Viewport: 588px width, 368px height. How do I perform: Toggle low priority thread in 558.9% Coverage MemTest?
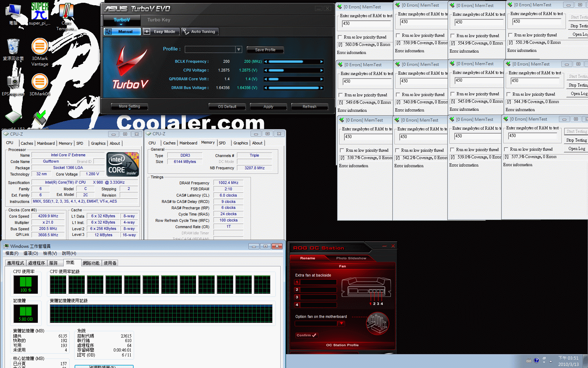coord(398,35)
